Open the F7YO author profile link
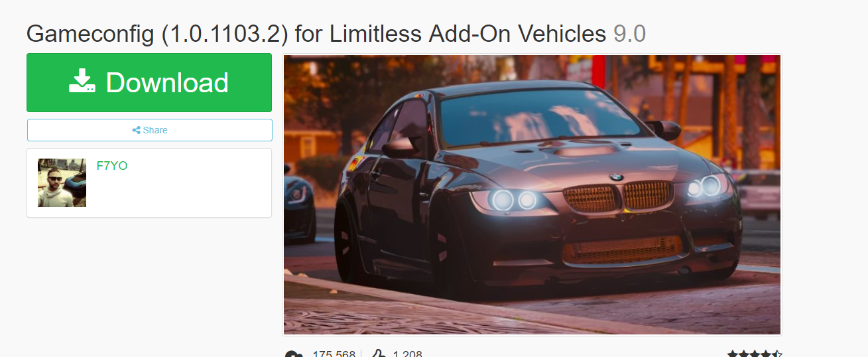The image size is (868, 357). [112, 166]
